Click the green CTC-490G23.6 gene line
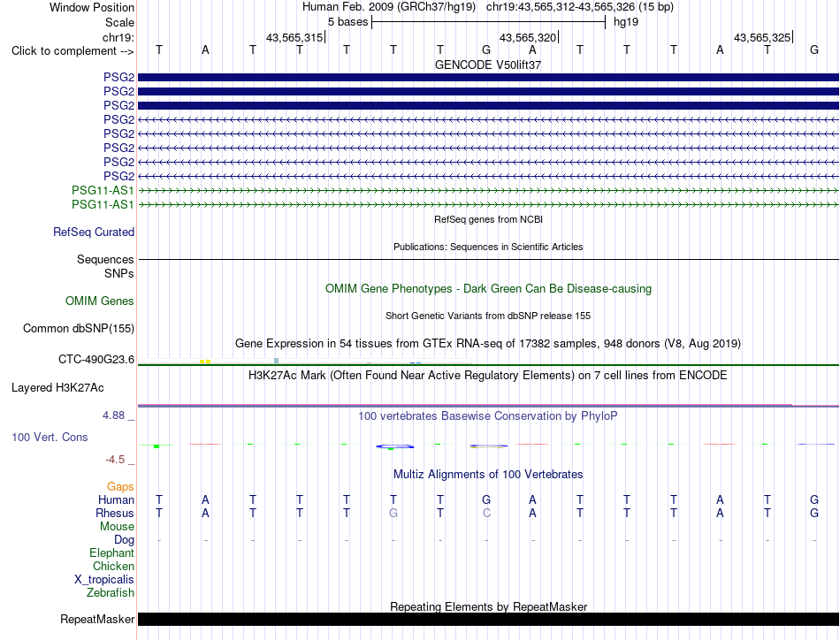 click(x=488, y=365)
